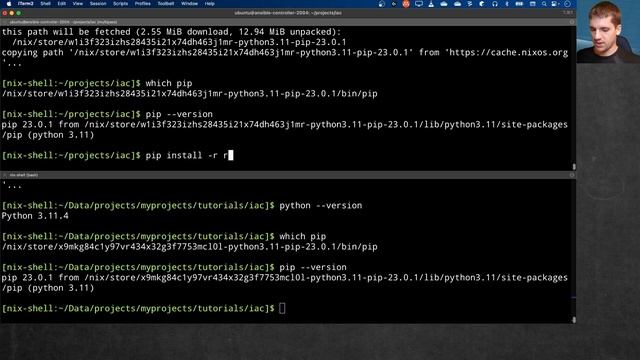Open the Scripts menu
The width and height of the screenshot is (640, 360).
click(x=120, y=4)
